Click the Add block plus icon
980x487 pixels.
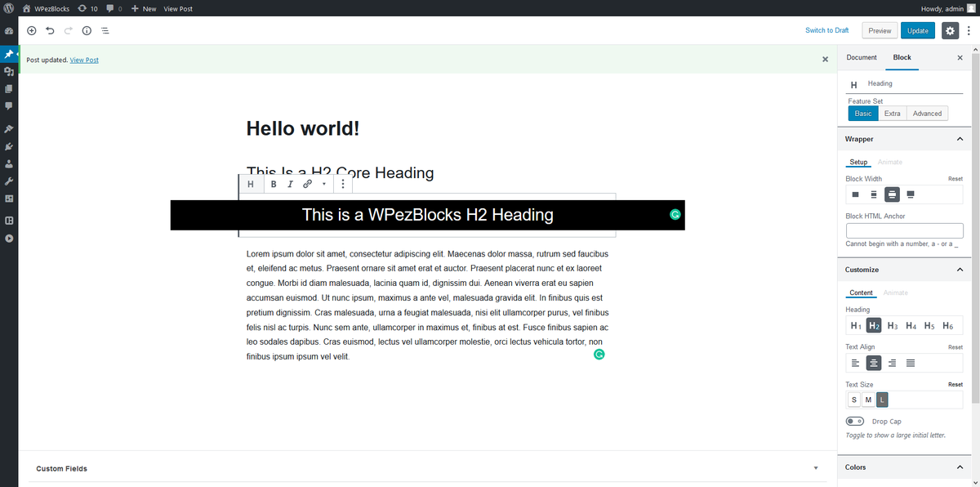[31, 30]
